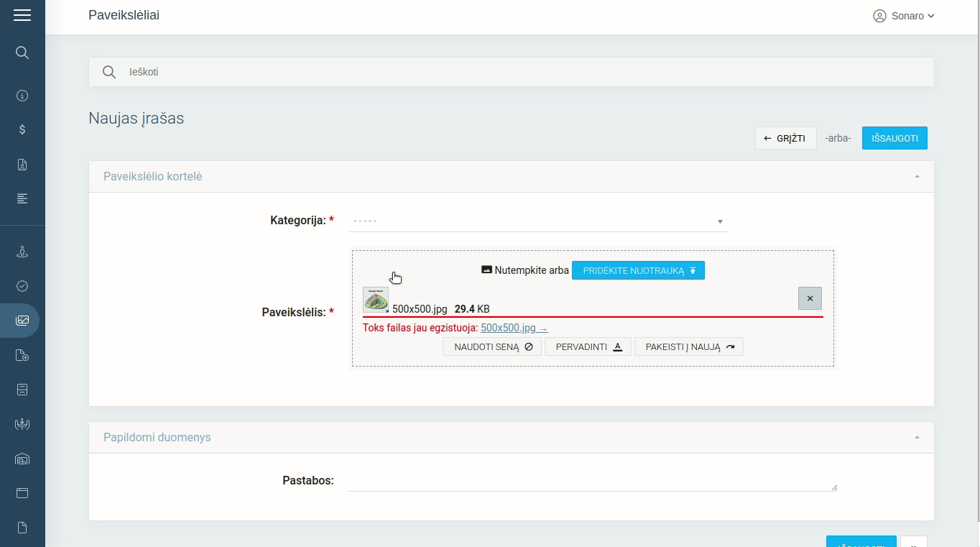
Task: Open the checkmark circle sidebar icon
Action: [22, 286]
